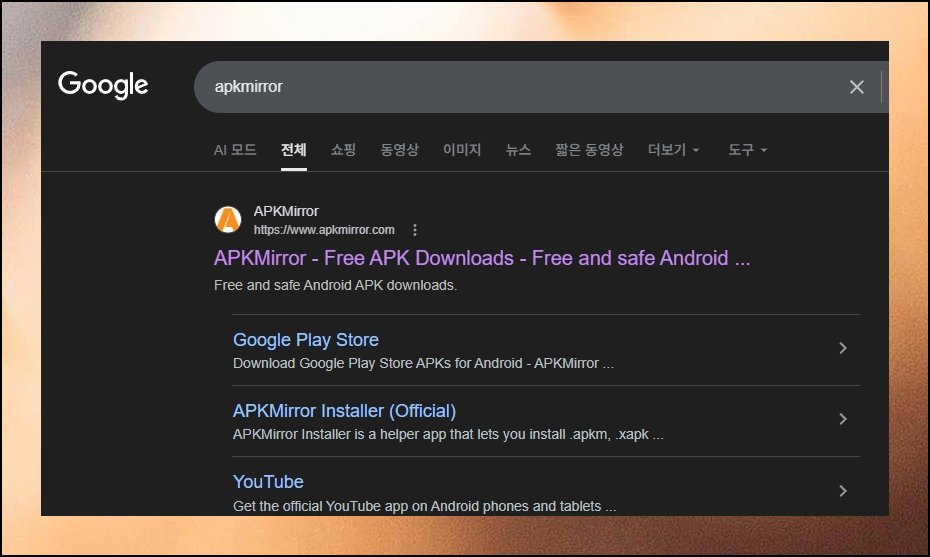Viewport: 930px width, 557px height.
Task: Open APKMirror Installer (Official) sitelink
Action: click(x=344, y=411)
